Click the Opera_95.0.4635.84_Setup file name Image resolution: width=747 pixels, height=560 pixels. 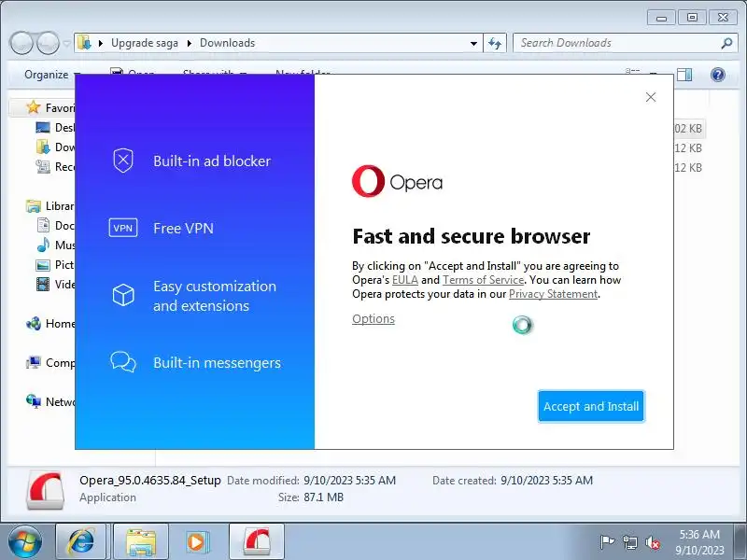(x=150, y=480)
